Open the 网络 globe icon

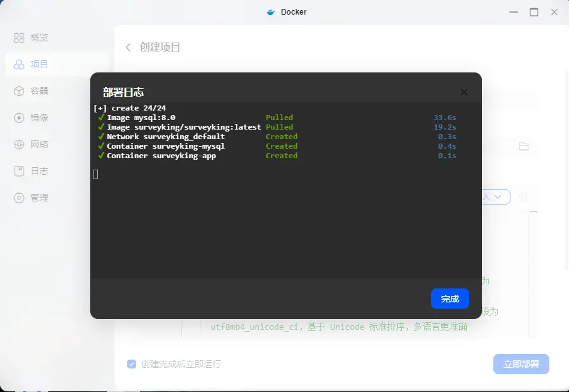(19, 144)
